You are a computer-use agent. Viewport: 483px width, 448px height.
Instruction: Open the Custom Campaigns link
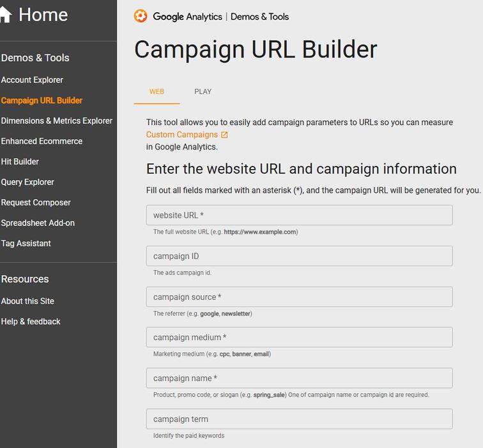[x=182, y=135]
